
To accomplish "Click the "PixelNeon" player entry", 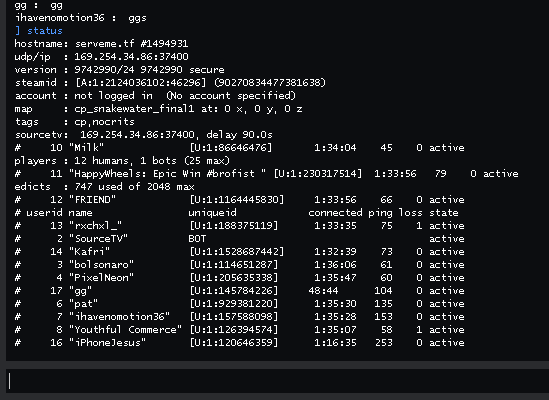I will (x=239, y=277).
